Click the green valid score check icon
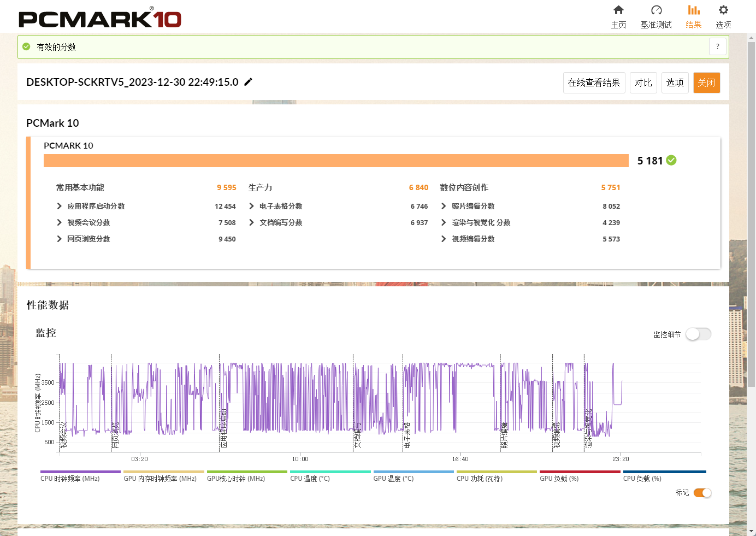 coord(26,47)
